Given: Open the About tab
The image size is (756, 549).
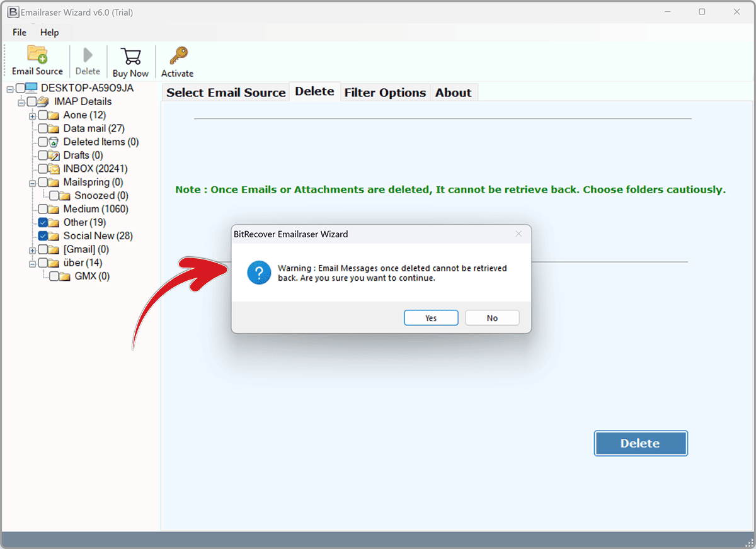Looking at the screenshot, I should (454, 93).
